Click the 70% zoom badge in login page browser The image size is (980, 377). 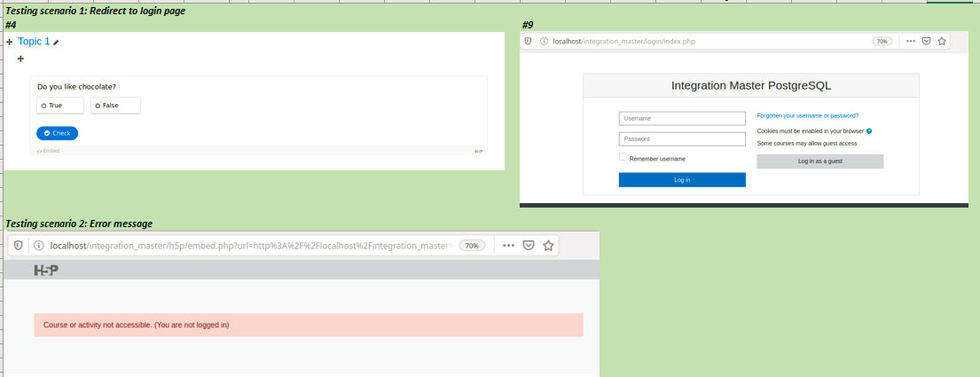[x=882, y=42]
